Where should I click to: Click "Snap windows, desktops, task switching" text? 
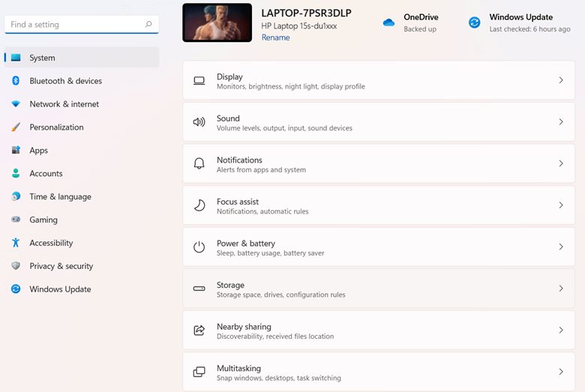tap(279, 378)
